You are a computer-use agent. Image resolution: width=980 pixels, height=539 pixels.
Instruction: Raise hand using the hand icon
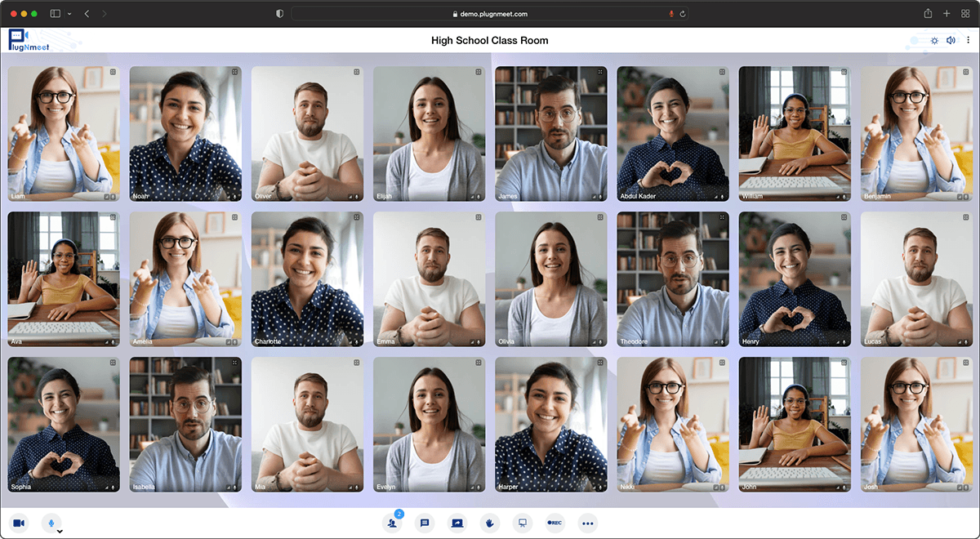tap(490, 523)
